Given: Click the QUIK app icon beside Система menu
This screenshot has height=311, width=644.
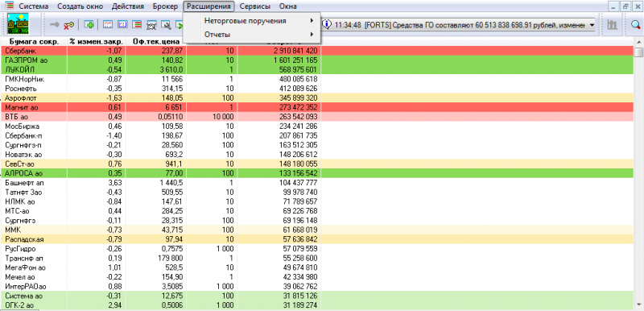Looking at the screenshot, I should [9, 6].
